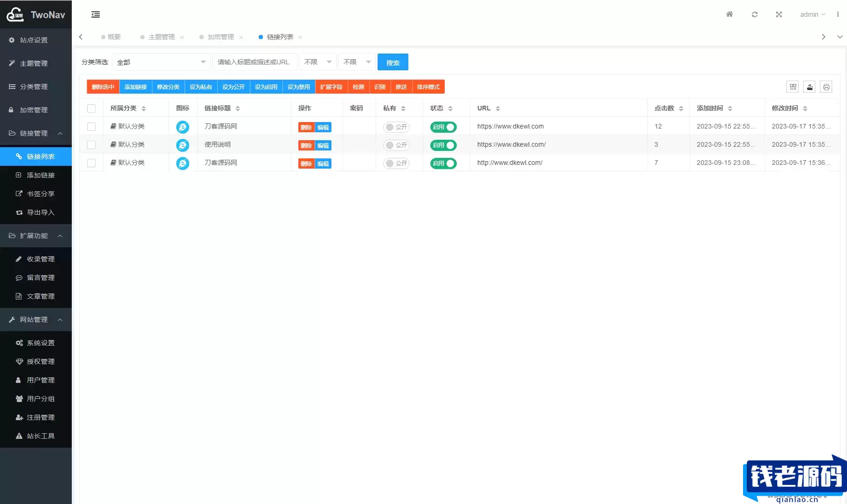847x504 pixels.
Task: Open 站长工具 in the sidebar
Action: 36,436
